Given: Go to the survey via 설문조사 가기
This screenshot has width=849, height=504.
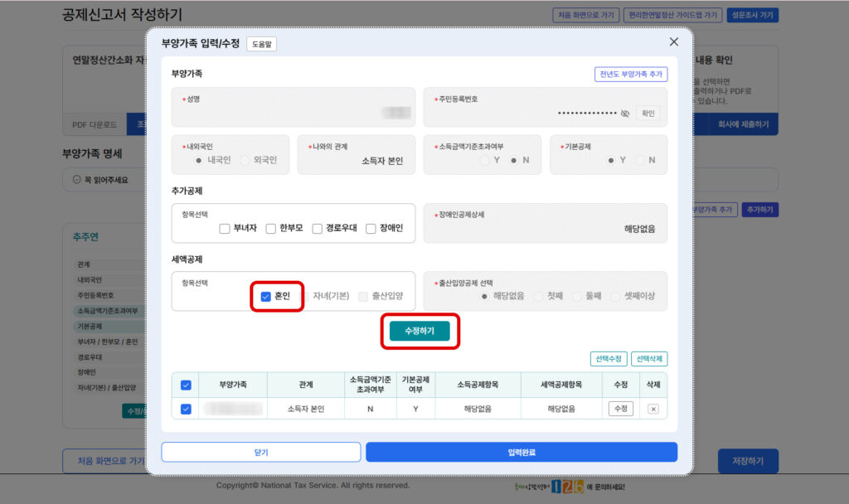Looking at the screenshot, I should pos(751,14).
